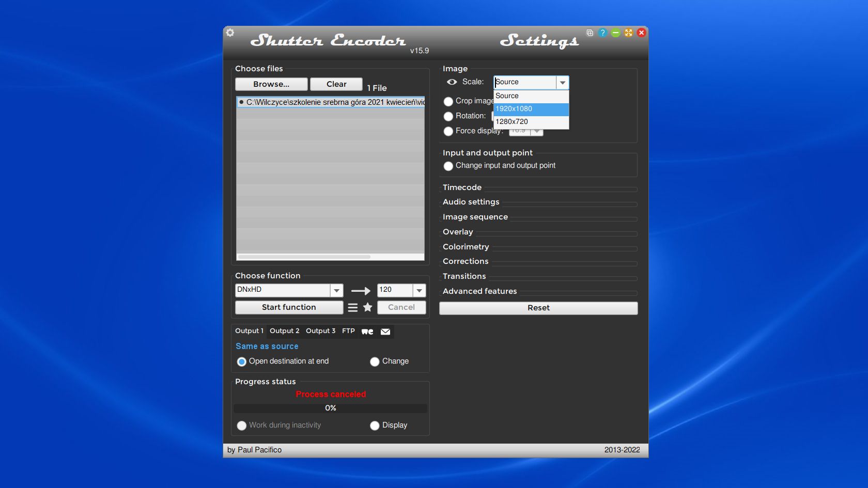Click the 'Process canceled' status text

pyautogui.click(x=331, y=395)
